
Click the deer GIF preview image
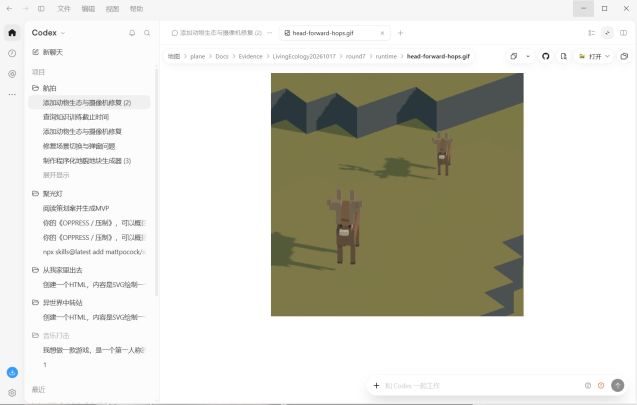pos(397,195)
